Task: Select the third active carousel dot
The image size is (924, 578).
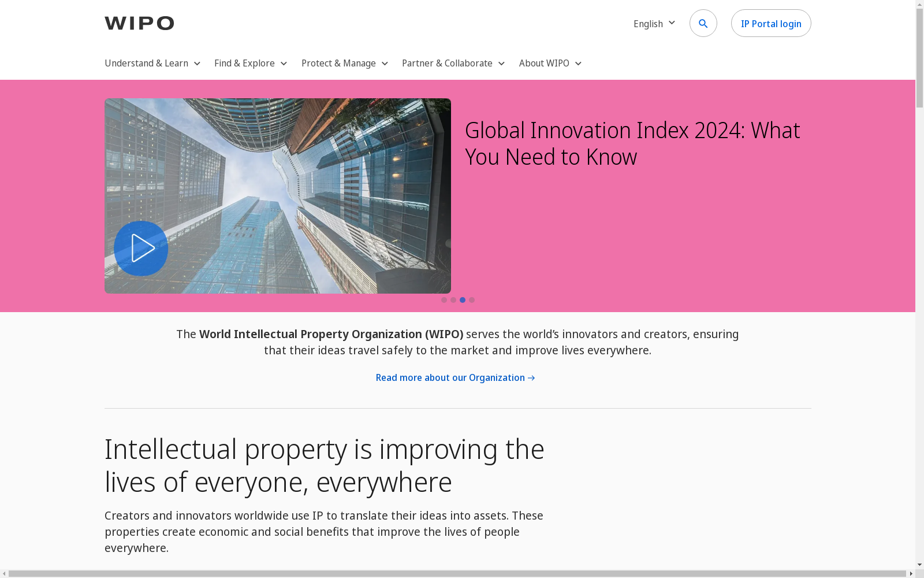Action: 463,300
